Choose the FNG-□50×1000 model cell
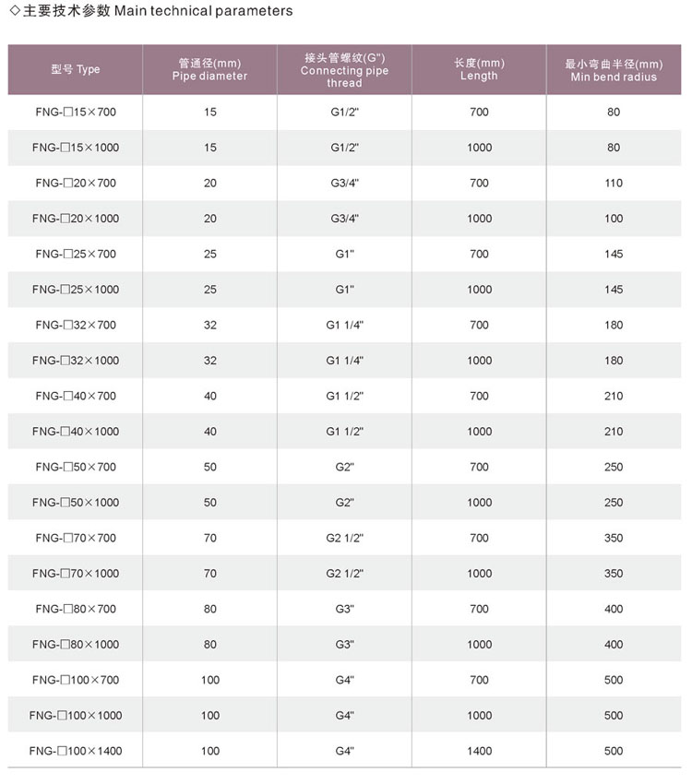The height and width of the screenshot is (784, 692). click(x=76, y=503)
